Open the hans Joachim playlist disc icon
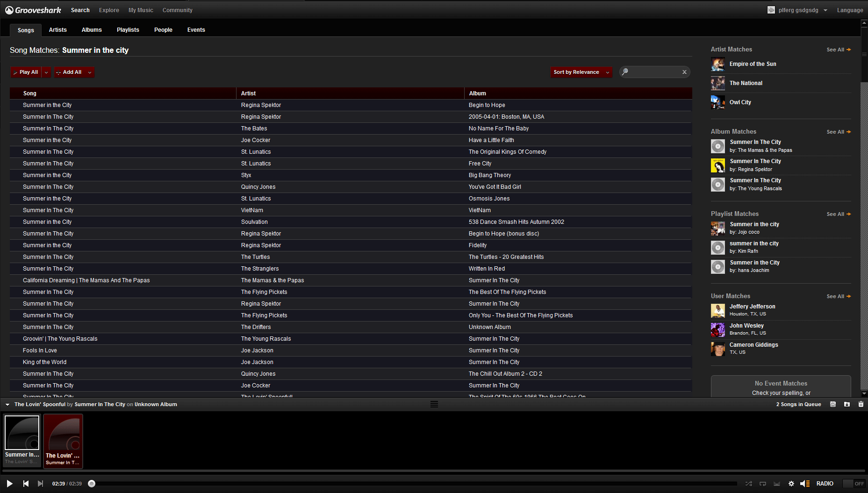The height and width of the screenshot is (493, 868). 718,267
